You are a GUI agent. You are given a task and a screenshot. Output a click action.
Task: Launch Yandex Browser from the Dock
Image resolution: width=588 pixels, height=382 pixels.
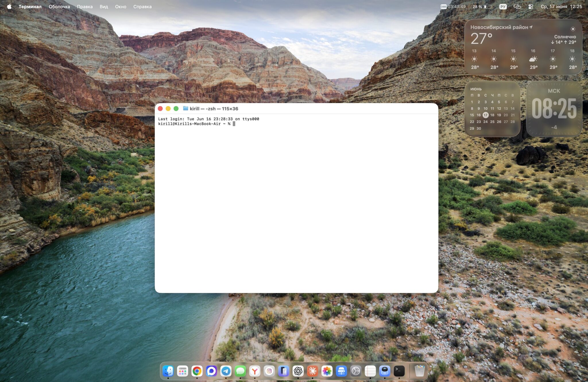click(x=255, y=371)
